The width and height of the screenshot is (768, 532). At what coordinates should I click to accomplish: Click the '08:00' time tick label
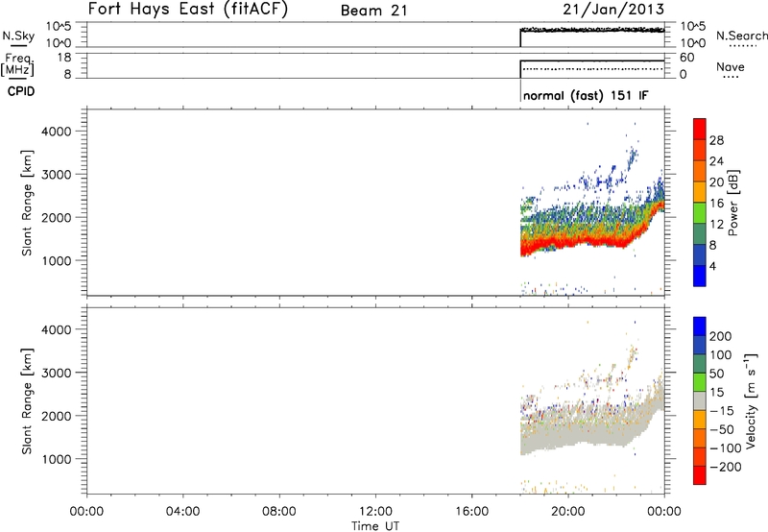[x=278, y=512]
